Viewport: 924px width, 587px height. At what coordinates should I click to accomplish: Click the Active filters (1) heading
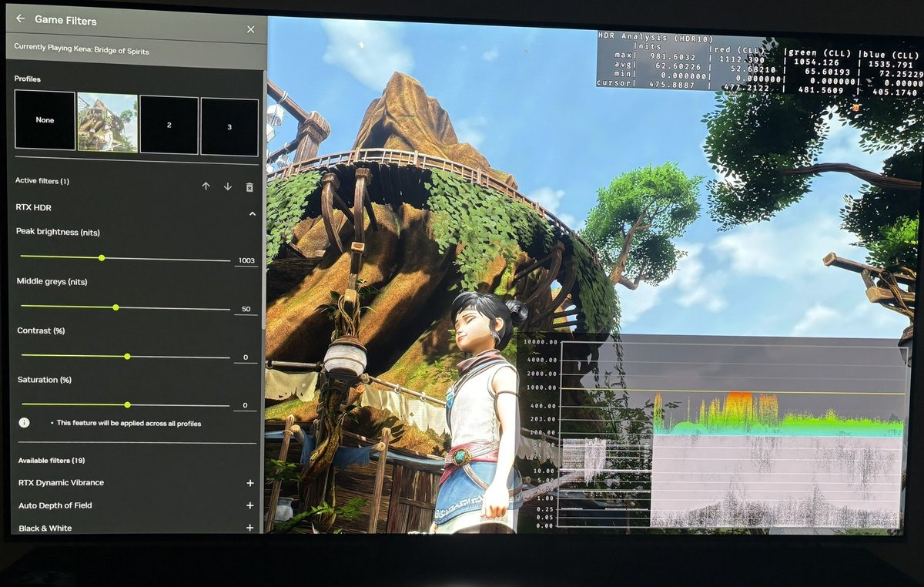tap(42, 181)
